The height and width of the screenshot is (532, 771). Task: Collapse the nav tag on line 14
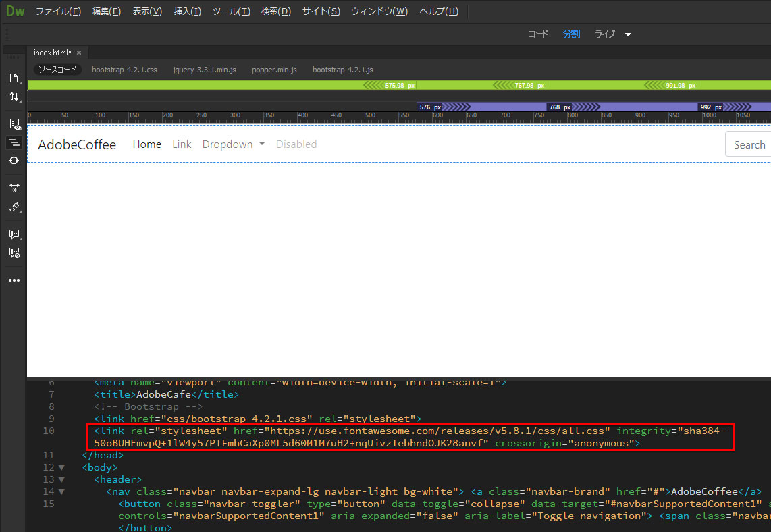[62, 492]
